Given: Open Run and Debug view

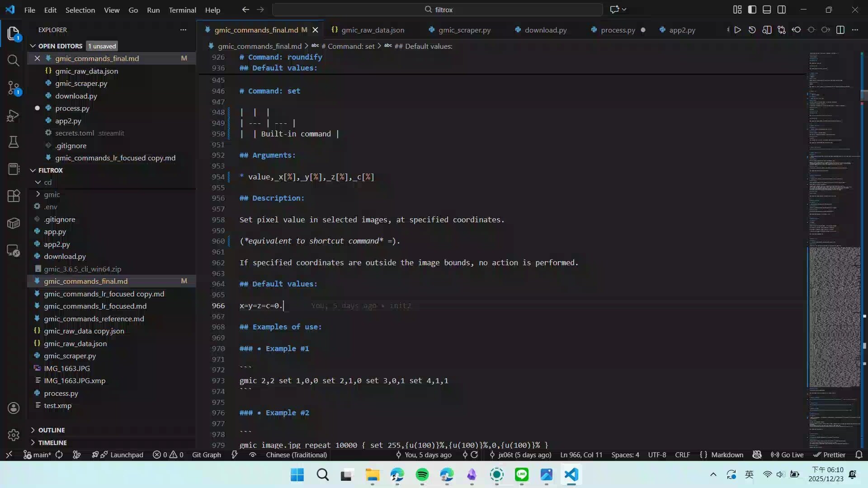Looking at the screenshot, I should 13,116.
